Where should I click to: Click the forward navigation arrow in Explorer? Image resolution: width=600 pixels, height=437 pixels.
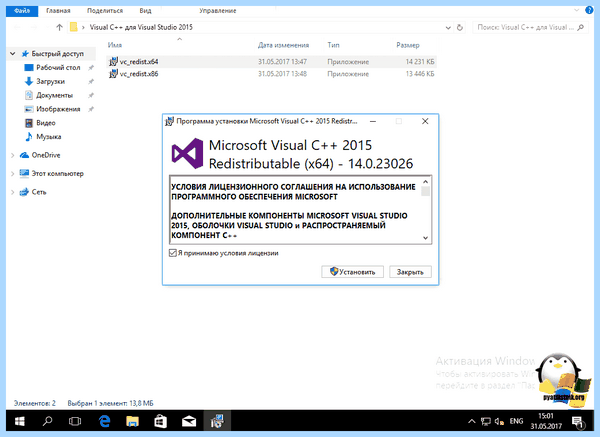pyautogui.click(x=34, y=27)
